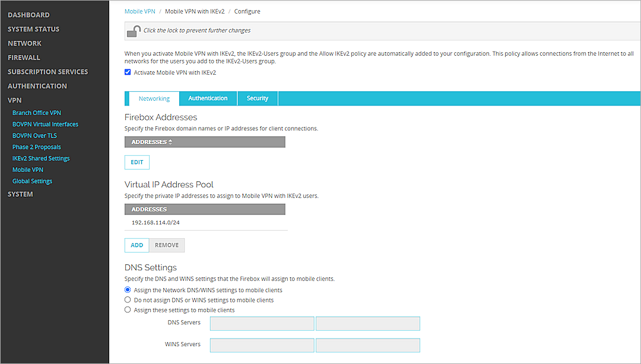Screen dimensions: 641x364
Task: Go to Branch Office VPN
Action: pyautogui.click(x=37, y=113)
